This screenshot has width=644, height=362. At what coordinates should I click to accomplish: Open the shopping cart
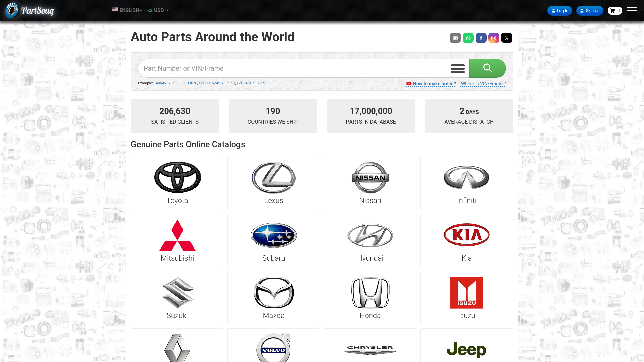(x=615, y=11)
